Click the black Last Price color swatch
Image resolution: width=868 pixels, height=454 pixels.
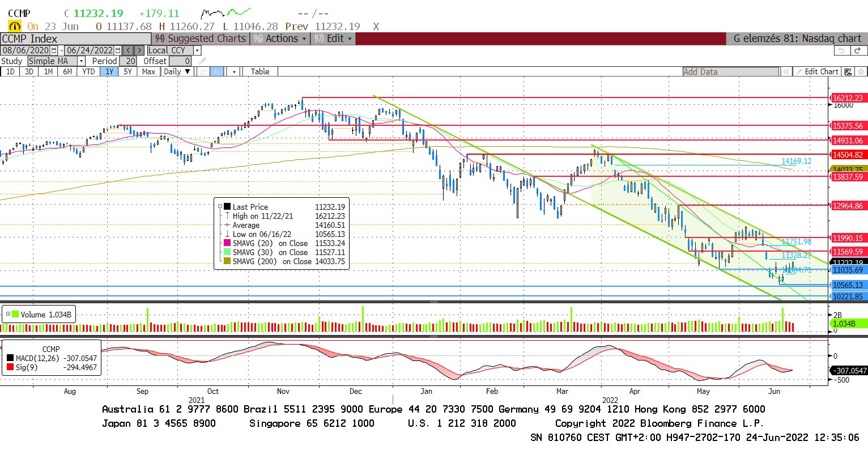pyautogui.click(x=227, y=207)
